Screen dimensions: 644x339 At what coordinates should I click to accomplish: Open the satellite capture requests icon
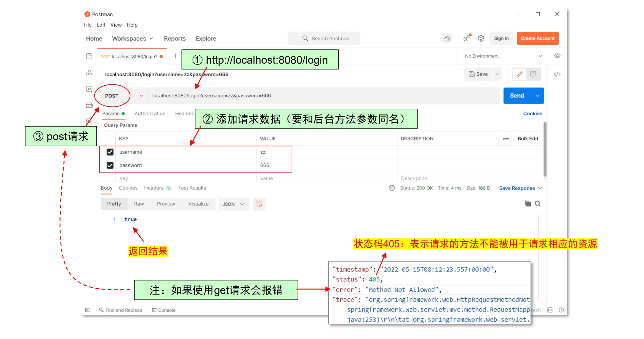click(467, 38)
